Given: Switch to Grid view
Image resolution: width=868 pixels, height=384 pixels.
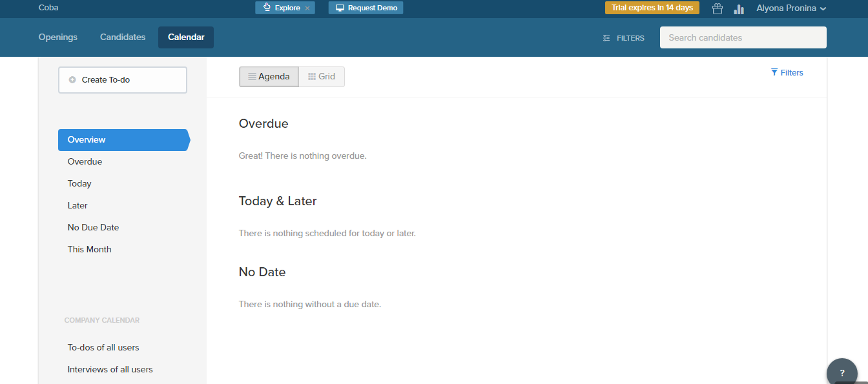Looking at the screenshot, I should (x=322, y=77).
